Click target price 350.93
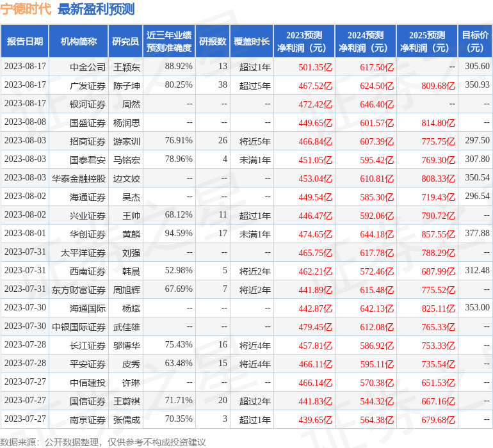This screenshot has height=448, width=493. [477, 84]
